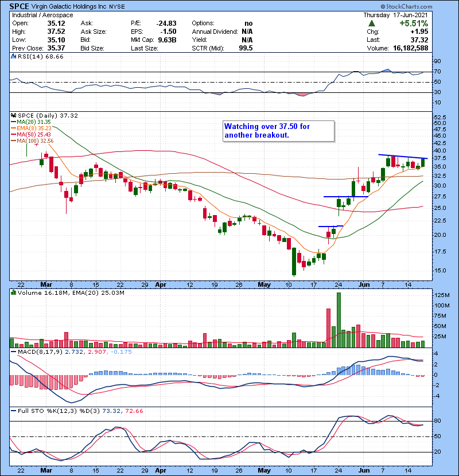Click the NYSE exchange label
The height and width of the screenshot is (476, 459).
coord(116,7)
